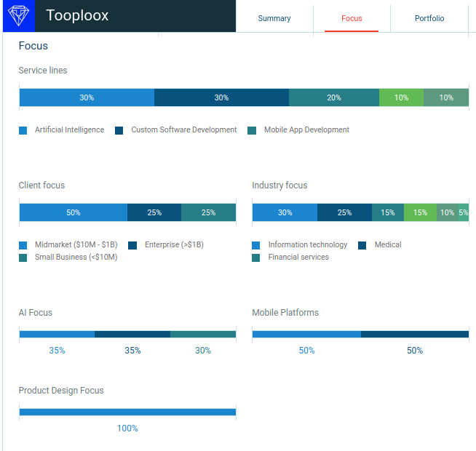Click the '100%' value under Product Design Focus
The image size is (476, 451).
click(127, 428)
